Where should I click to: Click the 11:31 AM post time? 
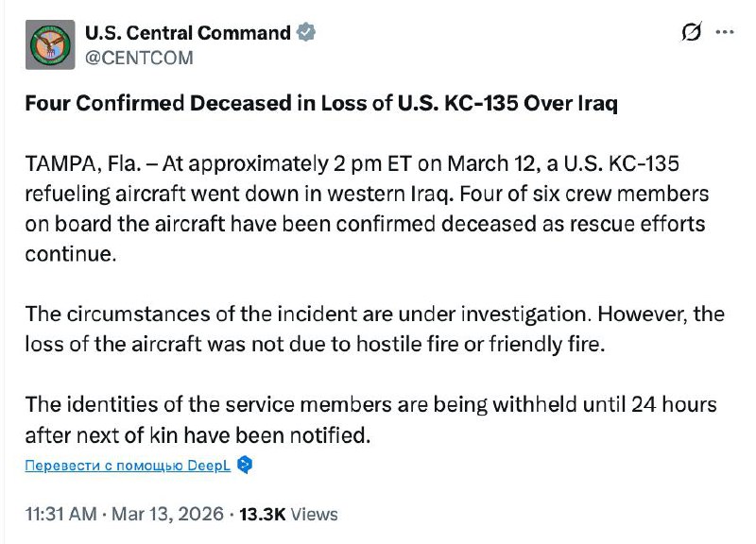point(61,515)
